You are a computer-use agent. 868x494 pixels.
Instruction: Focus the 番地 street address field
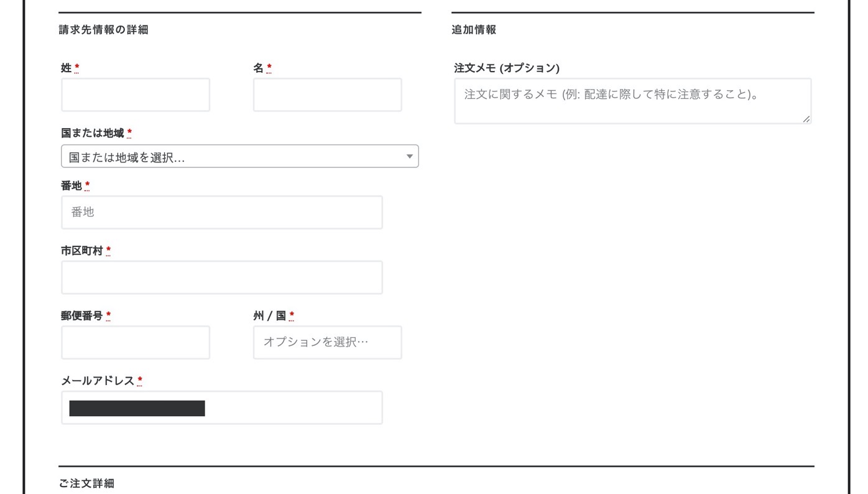(x=222, y=212)
